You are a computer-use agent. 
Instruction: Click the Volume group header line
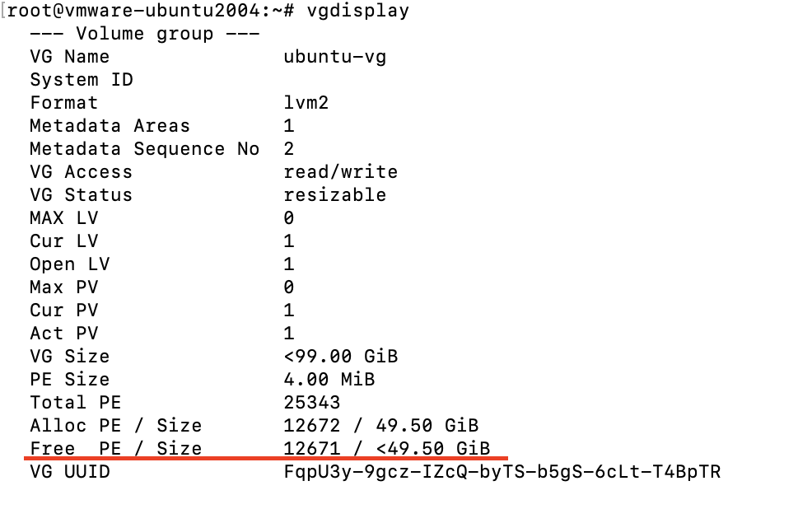[x=145, y=34]
